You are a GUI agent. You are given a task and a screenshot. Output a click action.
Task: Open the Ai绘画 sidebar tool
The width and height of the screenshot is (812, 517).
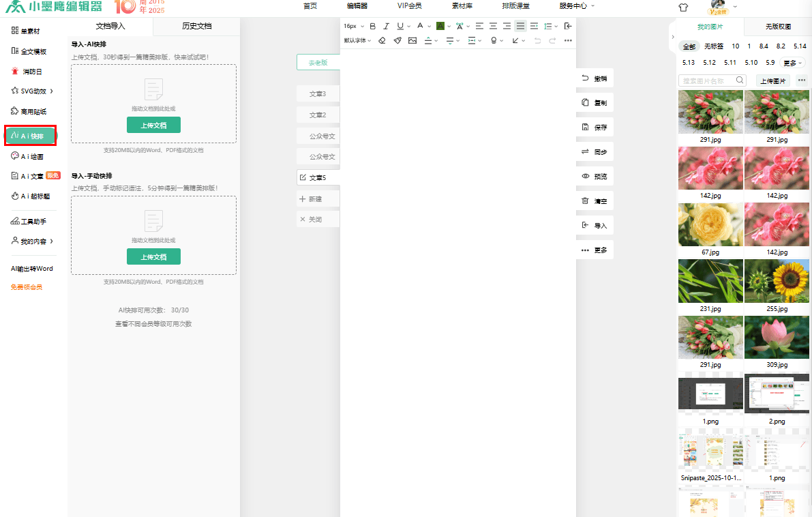[31, 156]
